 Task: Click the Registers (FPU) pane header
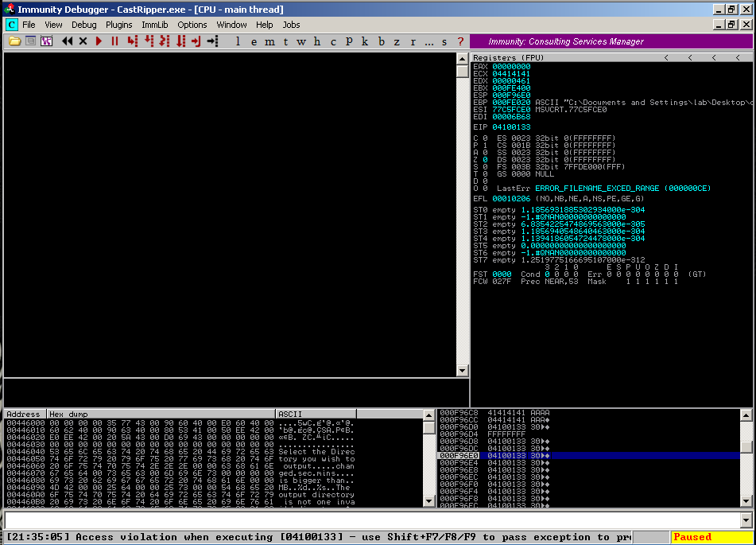point(611,57)
